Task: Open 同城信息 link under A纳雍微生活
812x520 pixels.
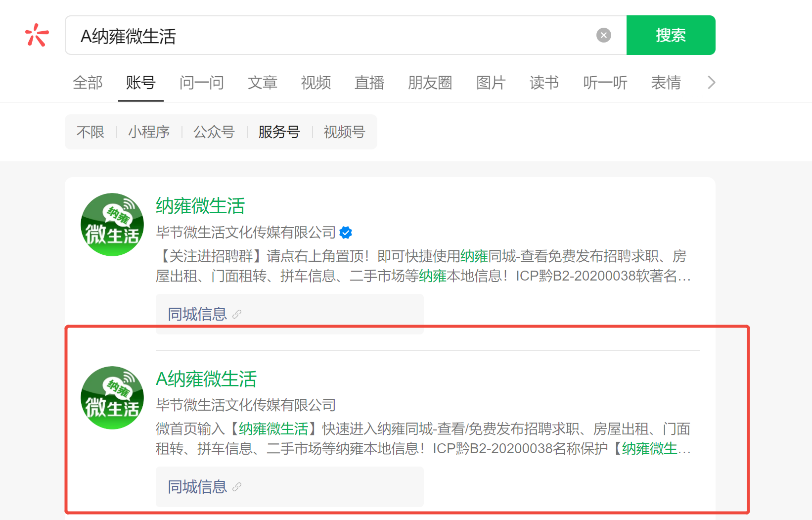Action: tap(197, 487)
